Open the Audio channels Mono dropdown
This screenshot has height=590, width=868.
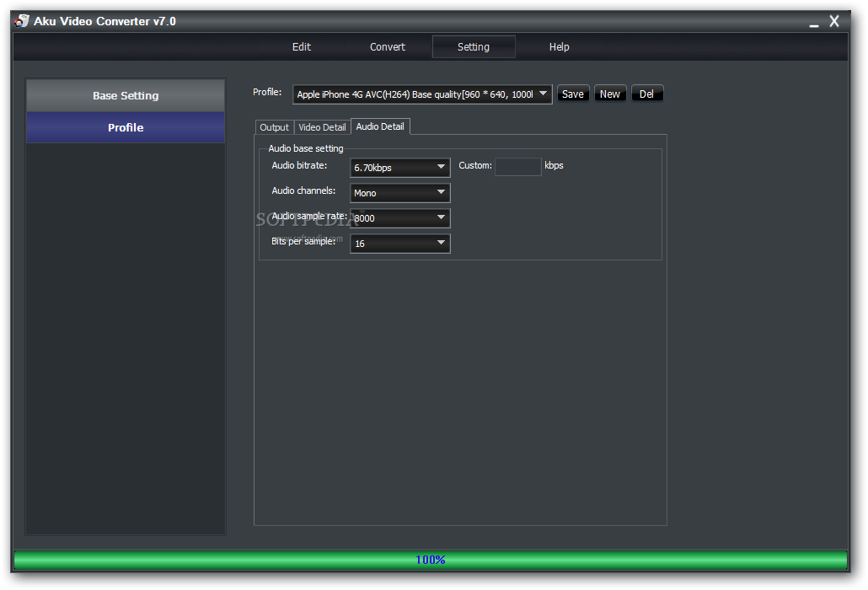pos(399,193)
